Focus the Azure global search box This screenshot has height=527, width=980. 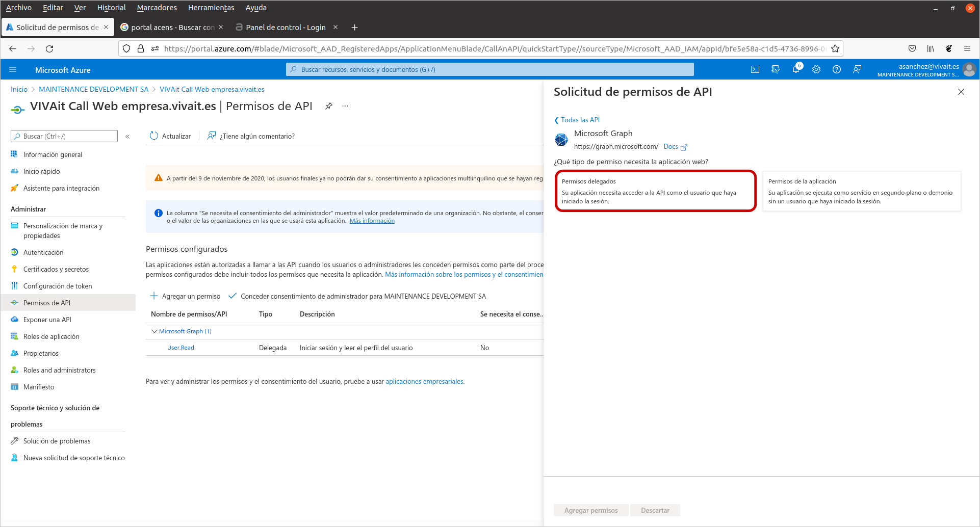tap(490, 69)
